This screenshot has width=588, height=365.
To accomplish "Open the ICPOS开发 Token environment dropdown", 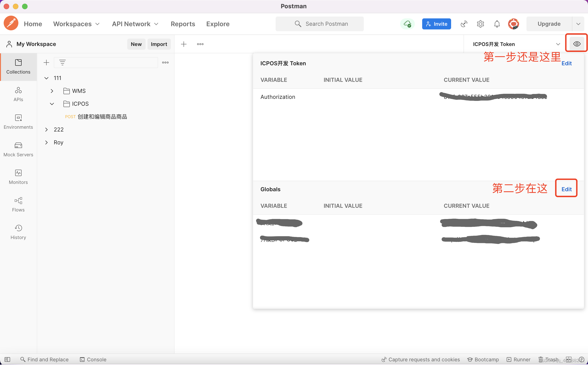I will pos(516,44).
